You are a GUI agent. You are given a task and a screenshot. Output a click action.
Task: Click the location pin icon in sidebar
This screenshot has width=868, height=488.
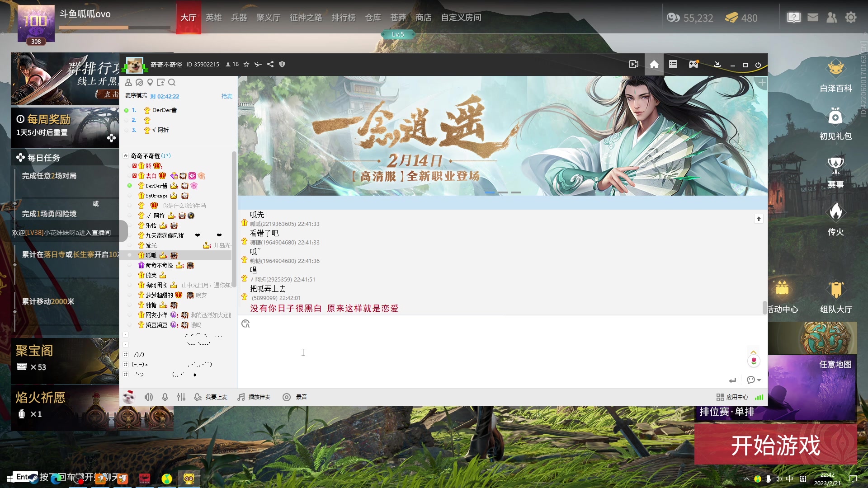tap(150, 82)
